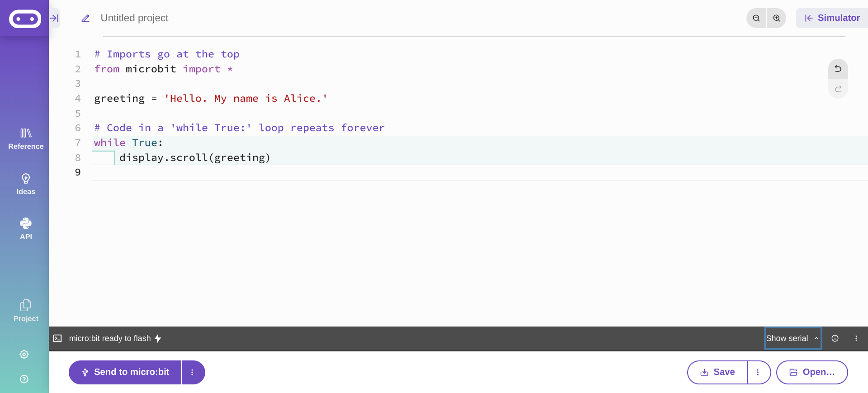Click the Send to micro:bit button
This screenshot has height=393, width=868.
(x=125, y=372)
